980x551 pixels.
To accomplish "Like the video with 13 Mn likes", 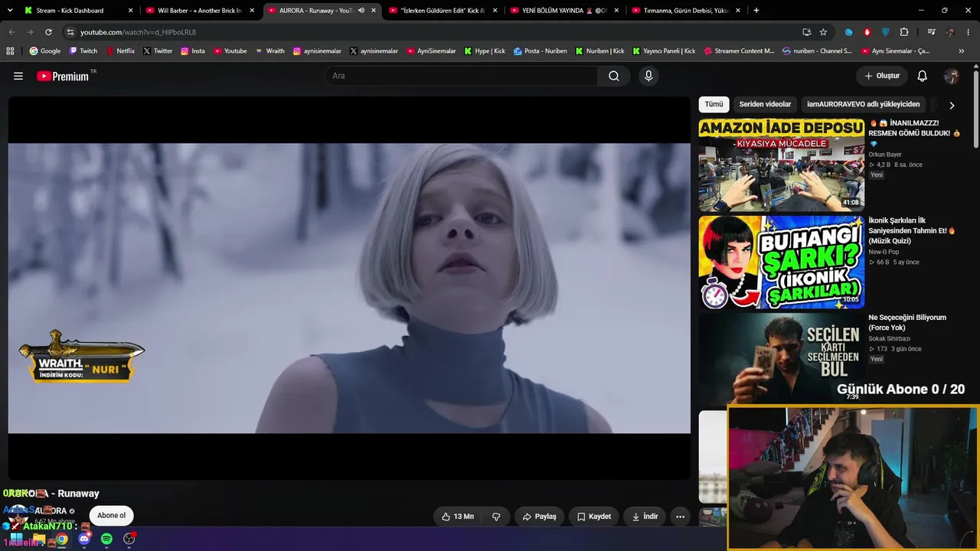I will click(458, 517).
